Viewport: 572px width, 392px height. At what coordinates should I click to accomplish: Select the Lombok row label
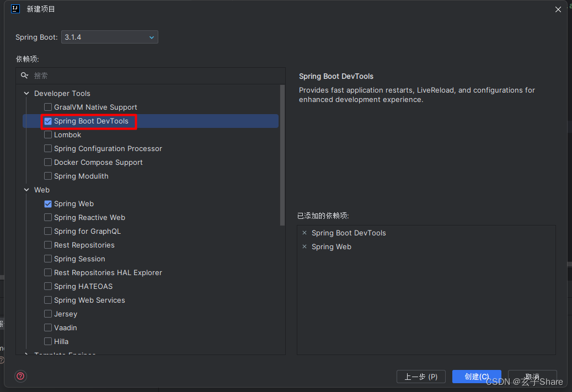coord(67,135)
